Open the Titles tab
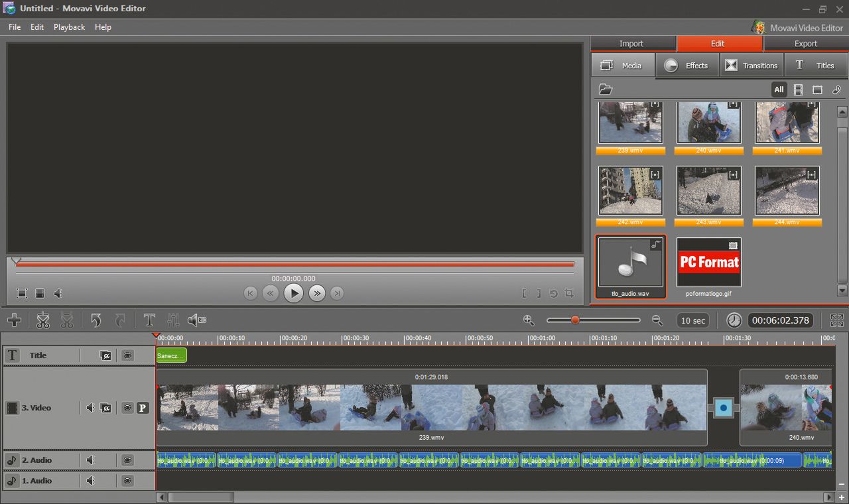The height and width of the screenshot is (504, 849). point(816,66)
